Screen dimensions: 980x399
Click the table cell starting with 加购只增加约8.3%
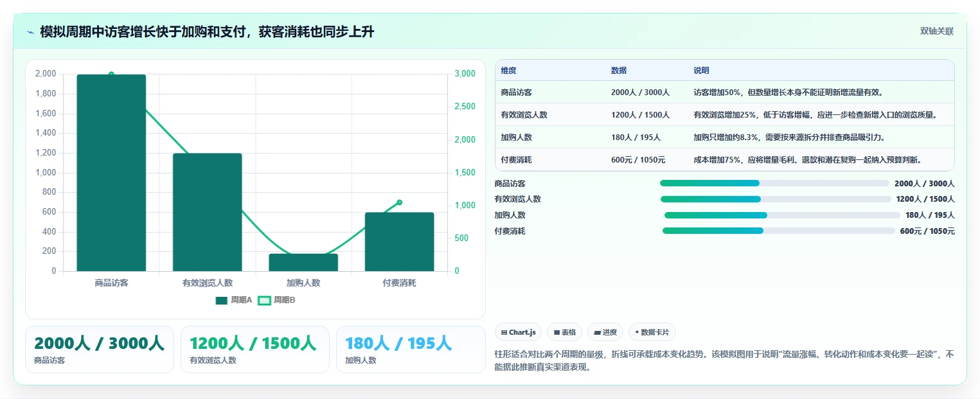point(821,137)
